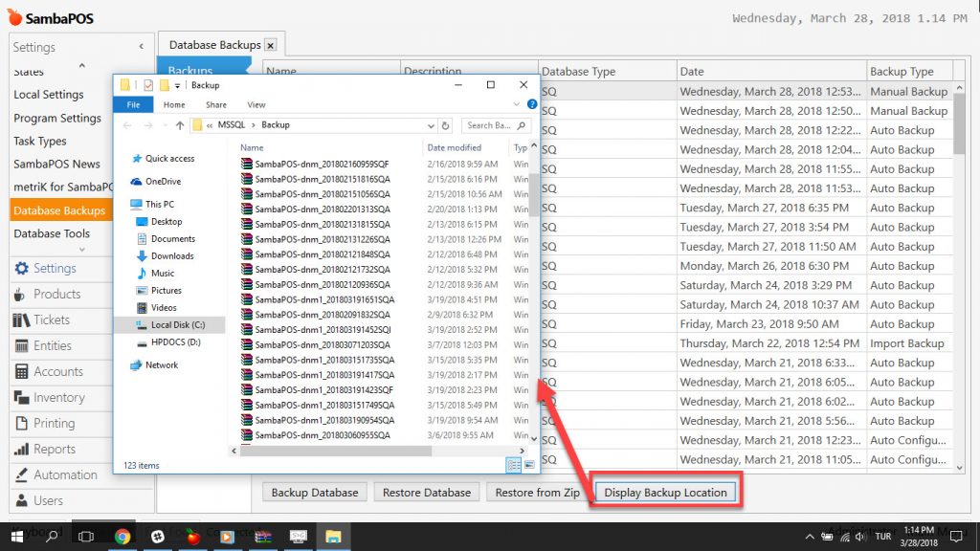The height and width of the screenshot is (551, 980).
Task: Open File Explorer on the taskbar
Action: (x=333, y=536)
